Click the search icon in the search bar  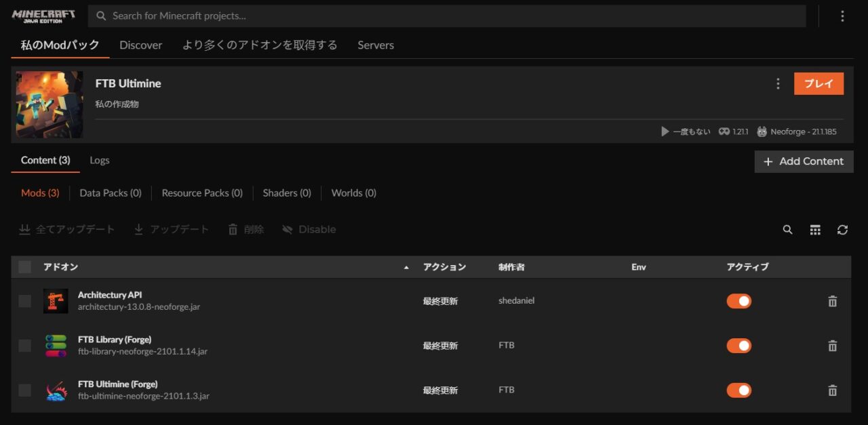102,16
